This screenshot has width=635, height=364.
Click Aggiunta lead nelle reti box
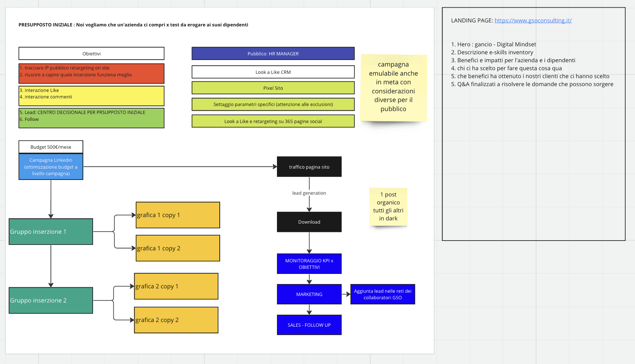point(383,294)
